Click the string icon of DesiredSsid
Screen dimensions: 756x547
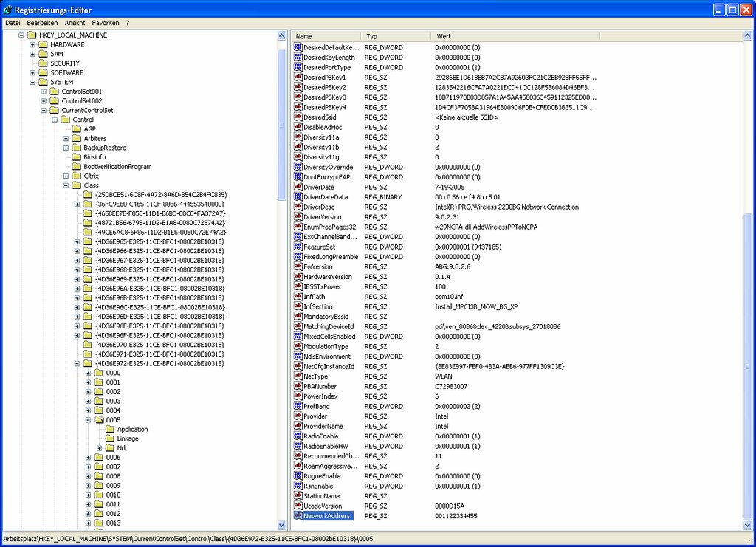[298, 117]
